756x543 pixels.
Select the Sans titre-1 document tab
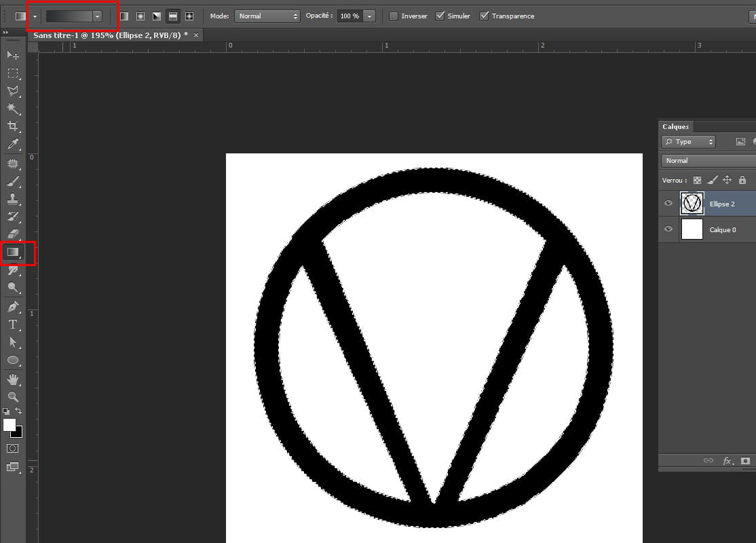point(111,35)
